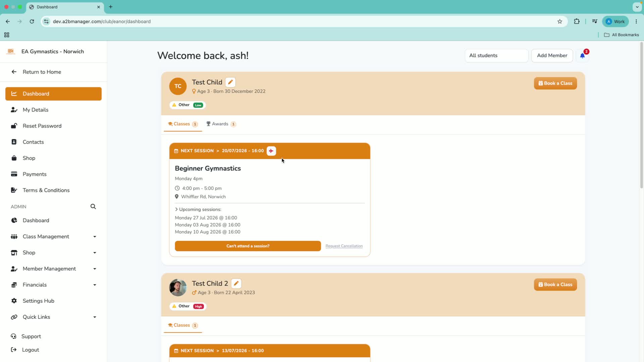Open the tab search dropdown arrow
644x362 pixels.
[637, 7]
